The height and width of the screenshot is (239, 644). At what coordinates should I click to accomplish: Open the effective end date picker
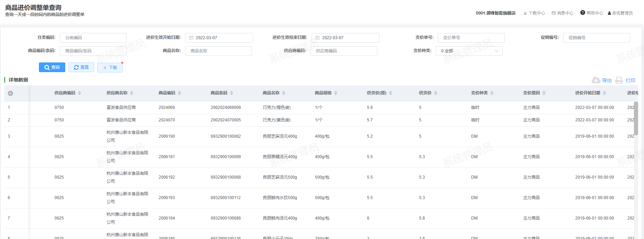pyautogui.click(x=345, y=38)
